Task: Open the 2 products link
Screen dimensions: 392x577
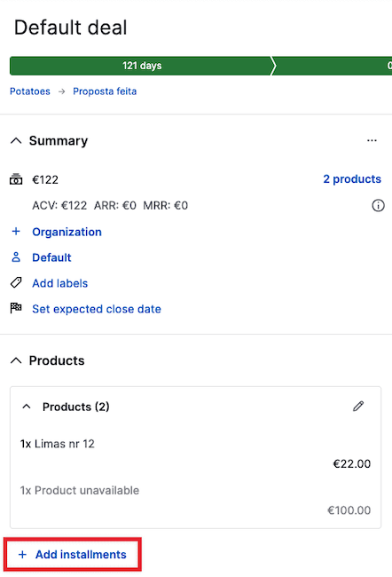Action: 352,178
